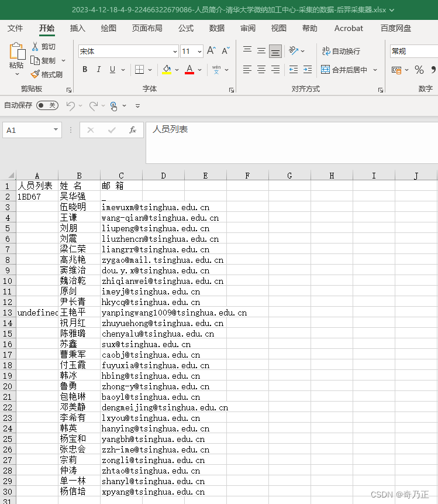Set bottom vertical alignment
This screenshot has width=438, height=504.
click(x=275, y=52)
